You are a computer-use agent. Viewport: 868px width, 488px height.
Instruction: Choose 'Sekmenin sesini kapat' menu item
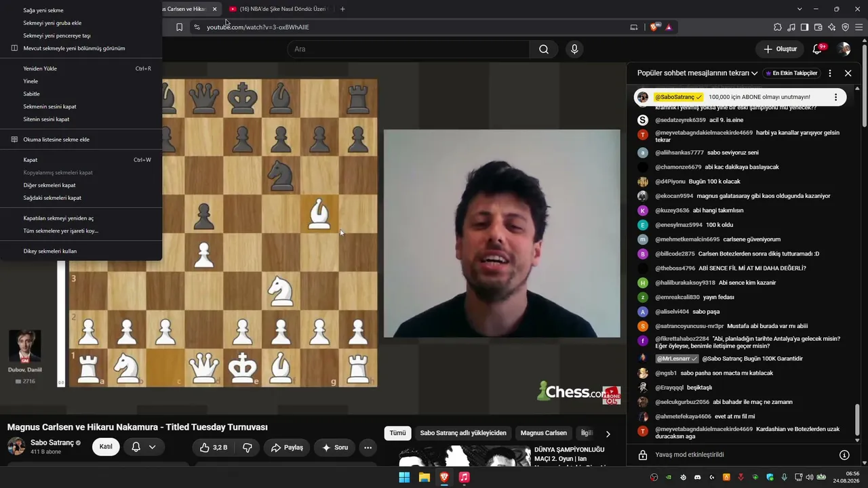[x=81, y=106]
